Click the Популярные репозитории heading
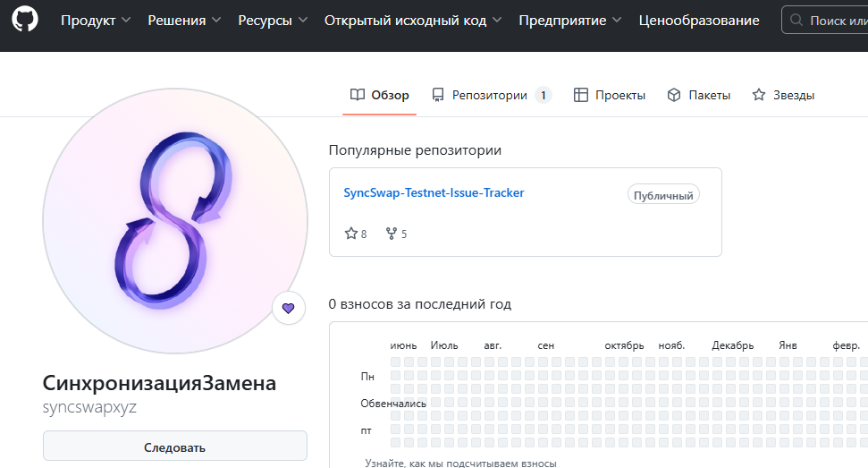The image size is (868, 468). click(x=415, y=150)
